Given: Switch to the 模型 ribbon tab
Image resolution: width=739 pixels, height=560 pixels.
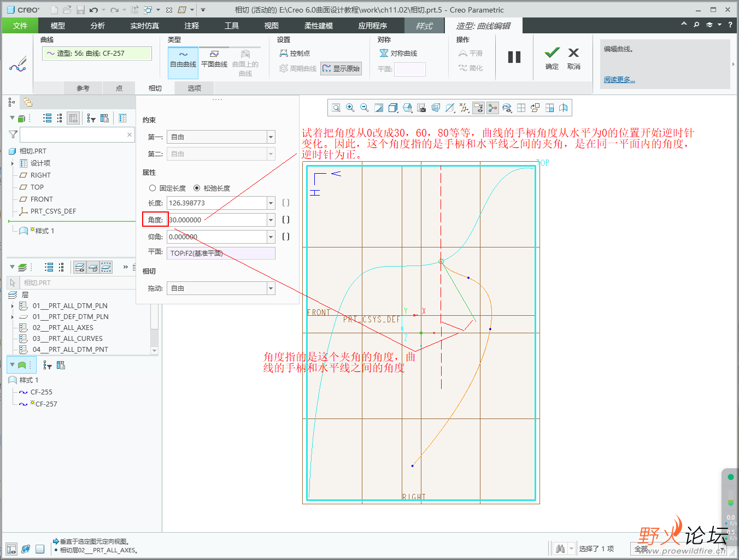Looking at the screenshot, I should (x=57, y=26).
